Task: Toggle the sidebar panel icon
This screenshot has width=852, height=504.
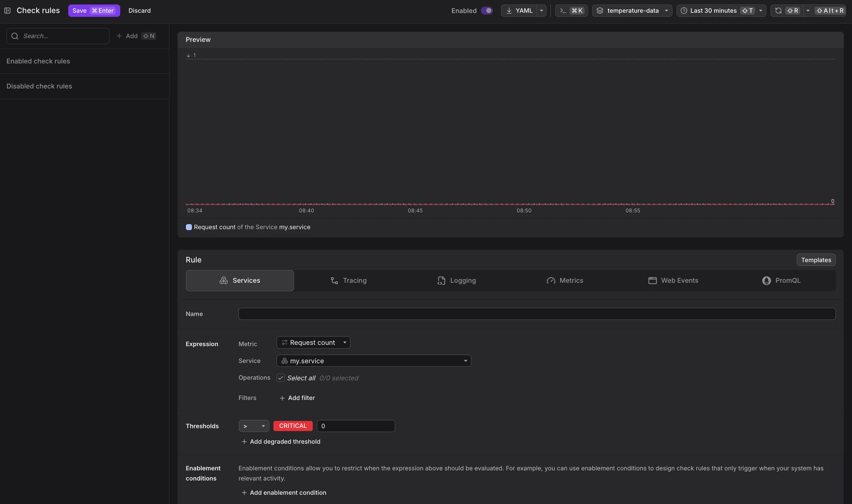Action: point(7,11)
